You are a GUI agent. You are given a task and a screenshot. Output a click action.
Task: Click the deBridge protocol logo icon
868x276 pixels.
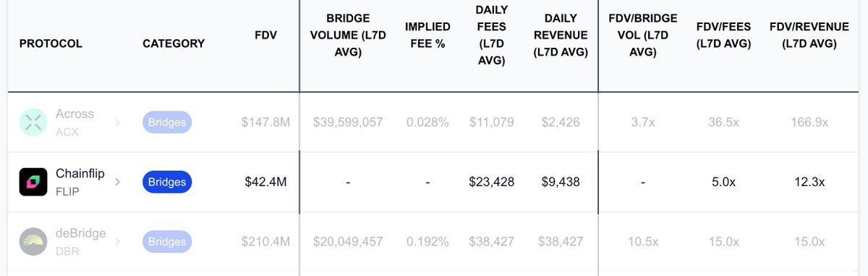click(x=33, y=241)
